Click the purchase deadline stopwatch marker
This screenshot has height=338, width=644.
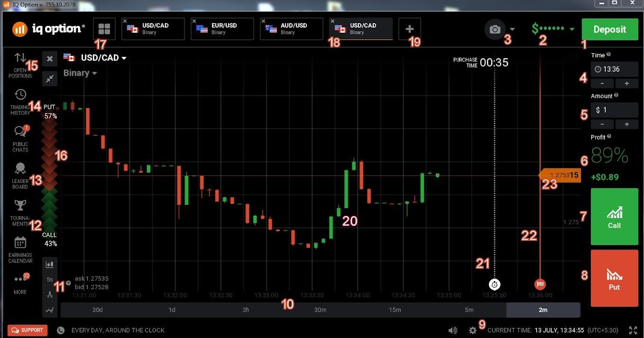coord(495,284)
